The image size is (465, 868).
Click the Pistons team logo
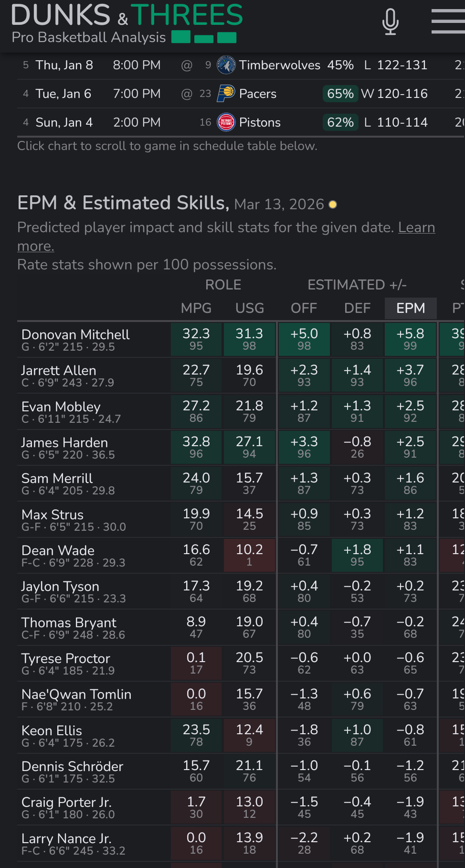(x=226, y=122)
